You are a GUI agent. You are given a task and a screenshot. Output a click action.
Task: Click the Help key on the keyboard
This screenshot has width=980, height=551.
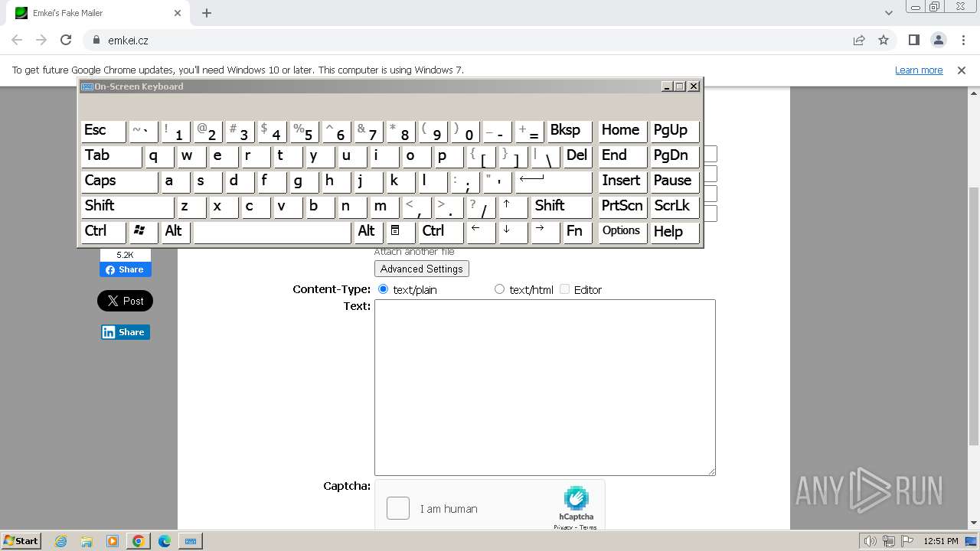[x=675, y=231]
